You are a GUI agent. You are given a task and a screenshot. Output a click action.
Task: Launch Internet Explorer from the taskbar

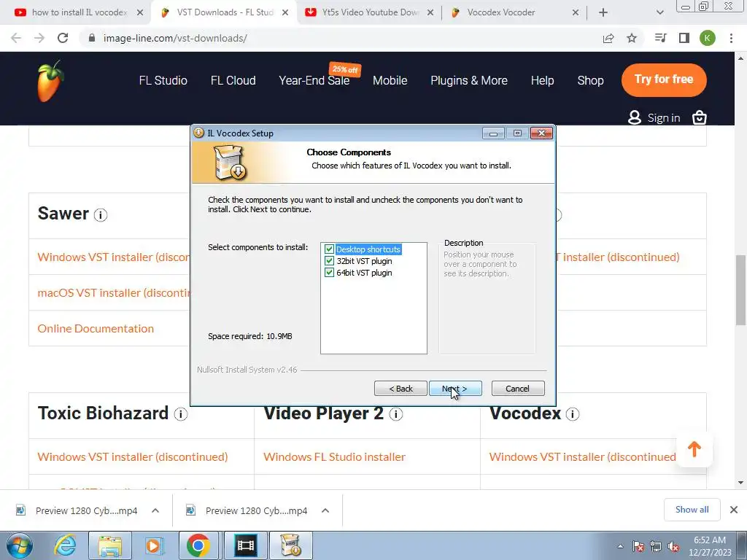coord(66,545)
